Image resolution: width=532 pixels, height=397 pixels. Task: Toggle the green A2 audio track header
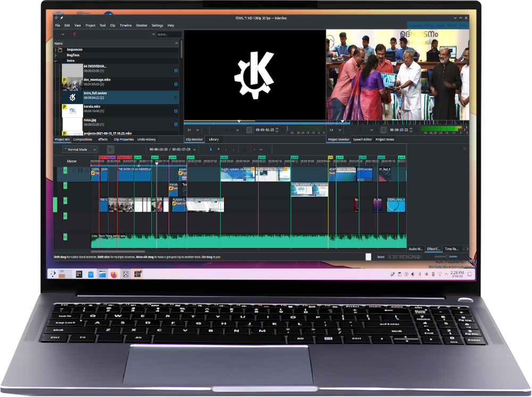(x=65, y=237)
